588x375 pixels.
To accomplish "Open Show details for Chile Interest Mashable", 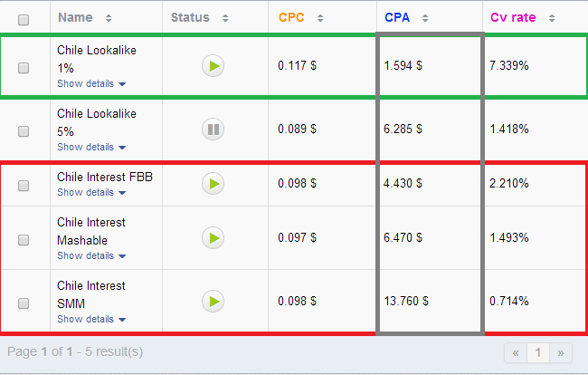I will (x=91, y=255).
